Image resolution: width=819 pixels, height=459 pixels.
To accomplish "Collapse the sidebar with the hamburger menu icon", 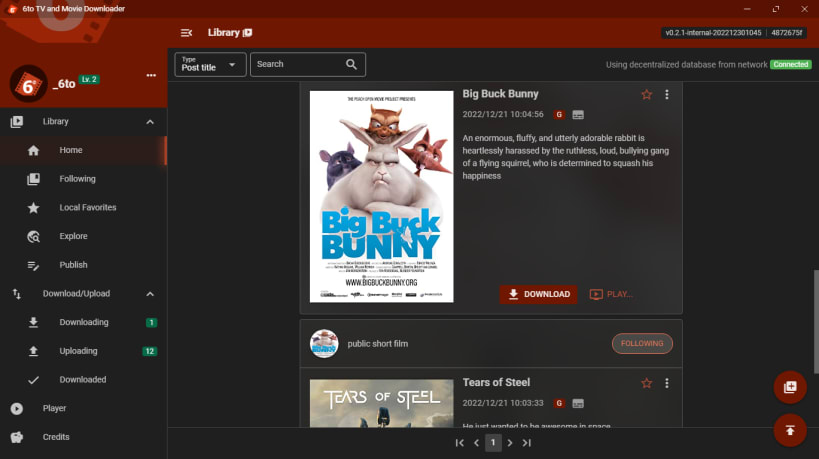I will coord(186,33).
